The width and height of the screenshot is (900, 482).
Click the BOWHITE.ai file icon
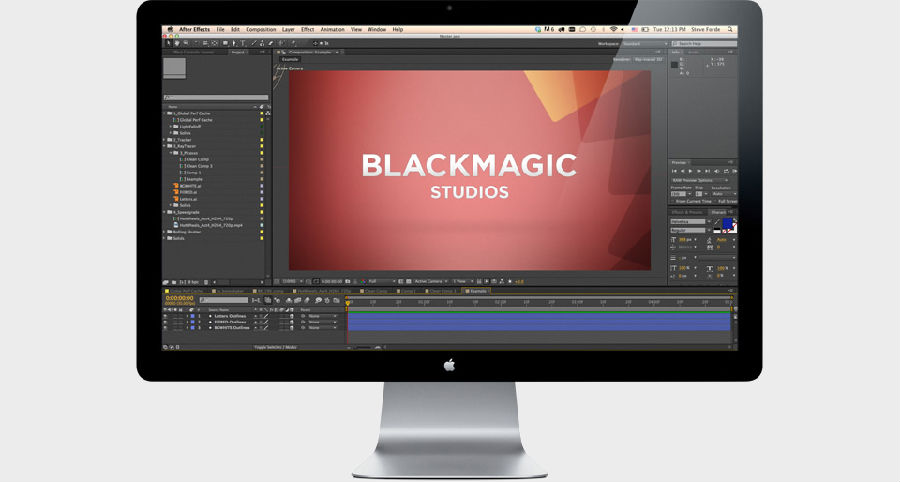pos(174,186)
